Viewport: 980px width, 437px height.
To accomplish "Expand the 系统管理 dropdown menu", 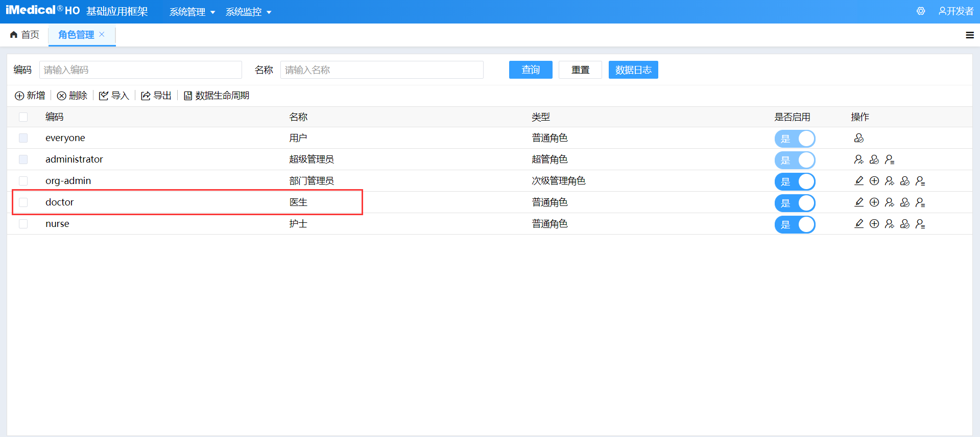I will [192, 12].
